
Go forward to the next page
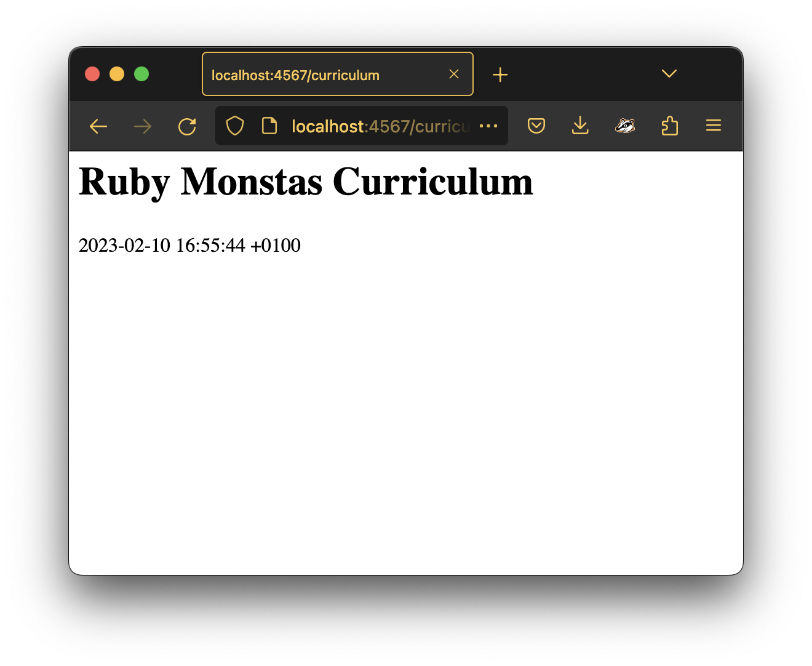pos(142,126)
